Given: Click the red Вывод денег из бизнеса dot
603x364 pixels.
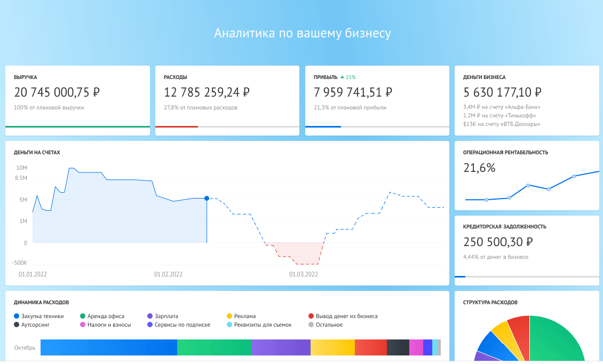Looking at the screenshot, I should [311, 316].
